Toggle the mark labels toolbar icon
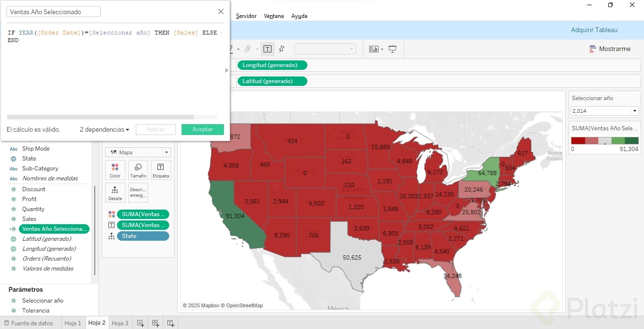Viewport: 644px width, 329px height. [x=267, y=49]
